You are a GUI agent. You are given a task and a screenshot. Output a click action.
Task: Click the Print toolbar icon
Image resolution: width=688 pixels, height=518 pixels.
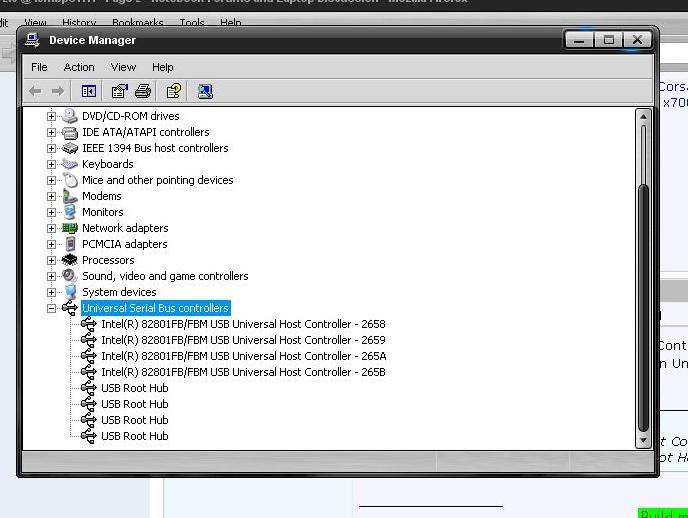pos(143,91)
